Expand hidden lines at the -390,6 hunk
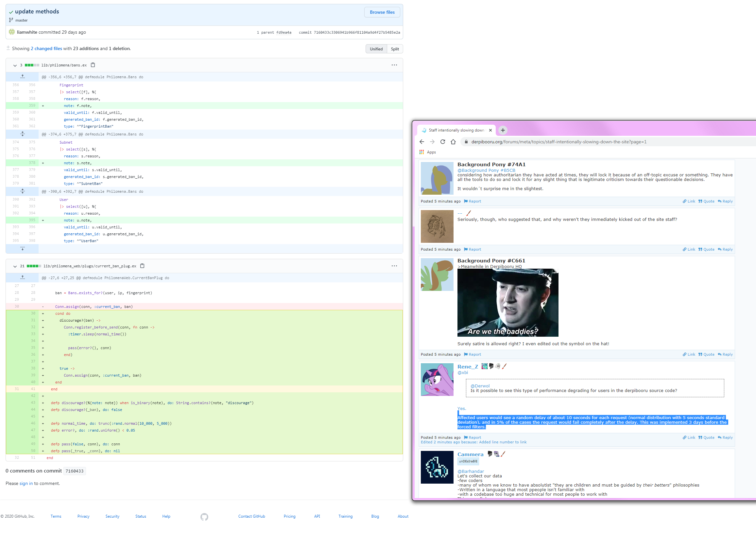The image size is (756, 535). (22, 191)
